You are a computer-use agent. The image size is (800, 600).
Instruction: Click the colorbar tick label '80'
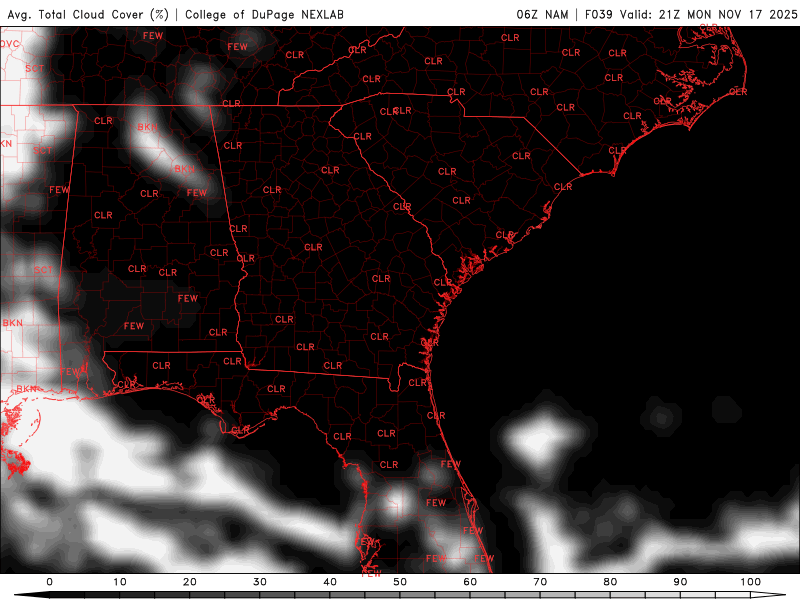click(610, 582)
